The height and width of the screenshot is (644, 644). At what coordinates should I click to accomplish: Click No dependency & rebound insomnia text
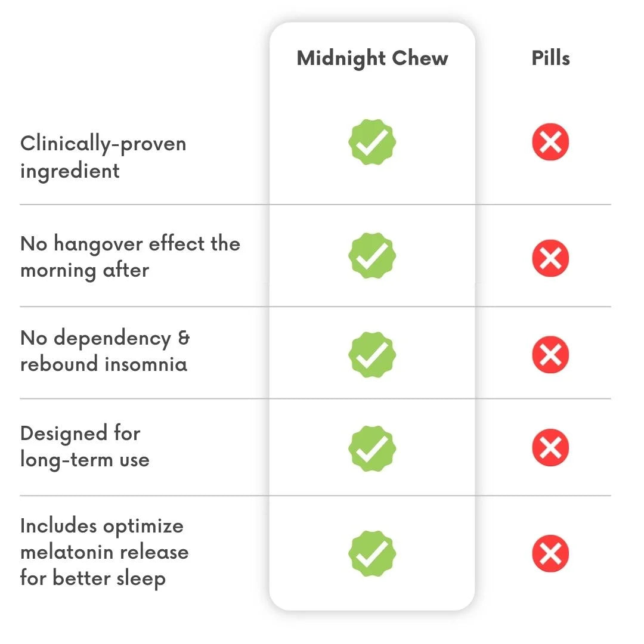[x=104, y=351]
